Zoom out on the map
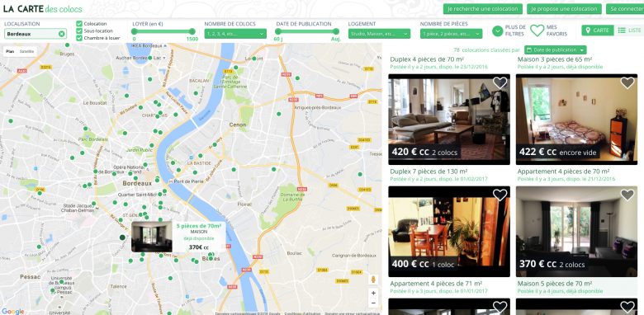The width and height of the screenshot is (644, 315). [x=373, y=303]
